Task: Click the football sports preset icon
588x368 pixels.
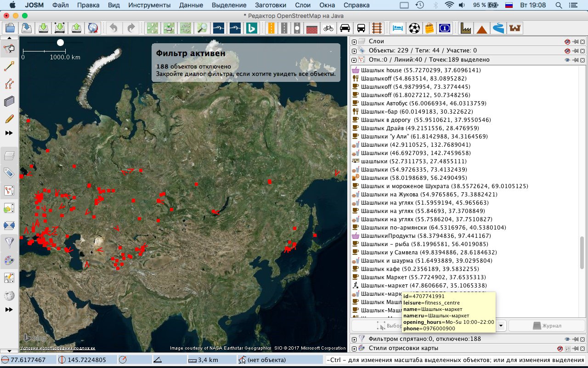Action: (x=414, y=28)
